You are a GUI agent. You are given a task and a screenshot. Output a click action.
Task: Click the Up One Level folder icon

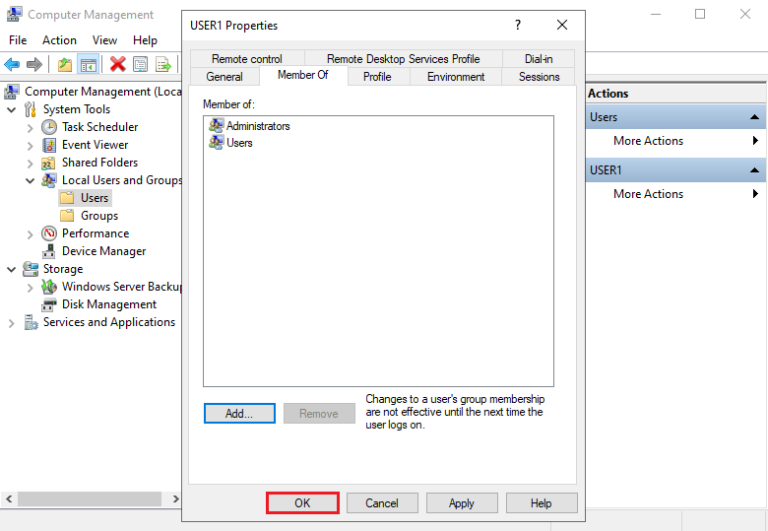tap(65, 65)
